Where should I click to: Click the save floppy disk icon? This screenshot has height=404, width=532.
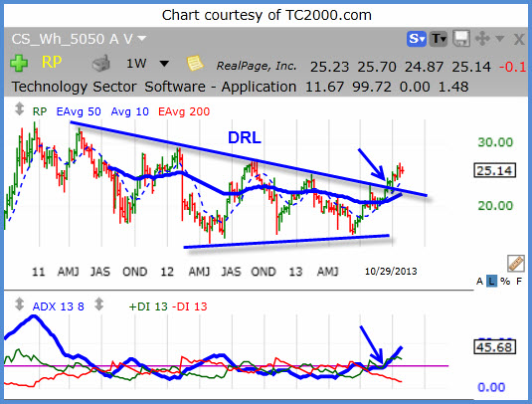tap(461, 39)
